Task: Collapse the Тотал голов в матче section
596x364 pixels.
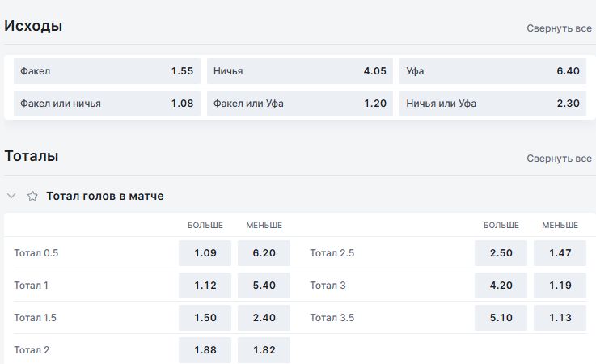Action: pyautogui.click(x=11, y=196)
